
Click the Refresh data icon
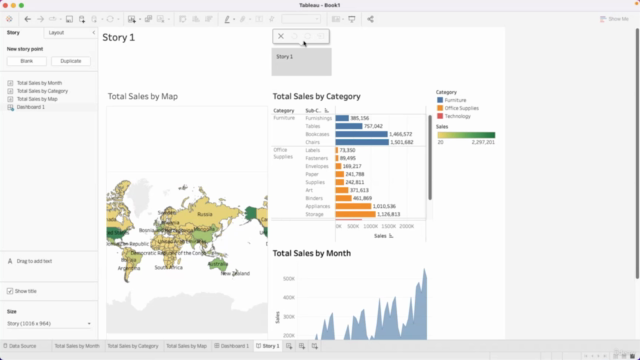tap(110, 19)
